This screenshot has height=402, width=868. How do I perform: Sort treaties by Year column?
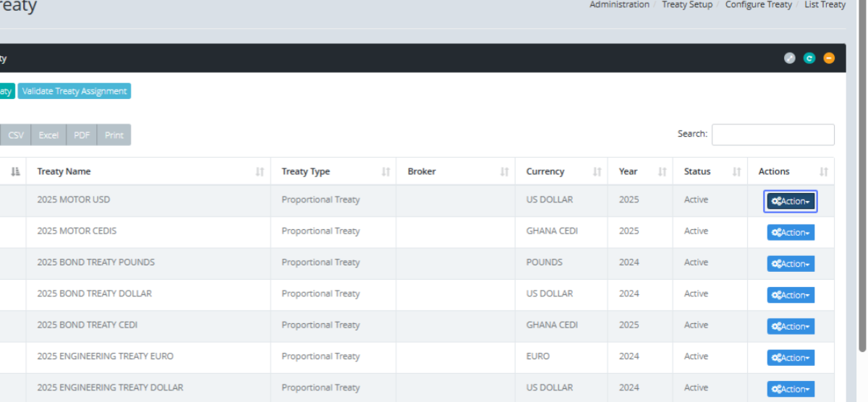pyautogui.click(x=662, y=172)
